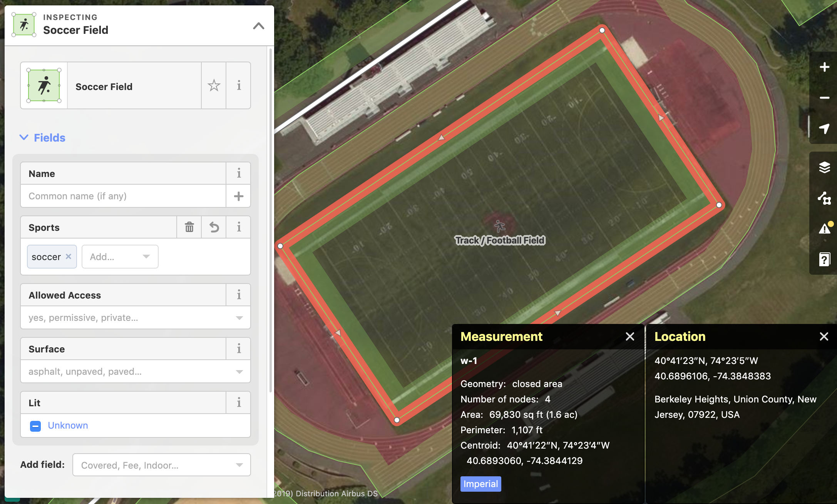Revert the Sports field changes
The height and width of the screenshot is (504, 837).
[x=214, y=227]
